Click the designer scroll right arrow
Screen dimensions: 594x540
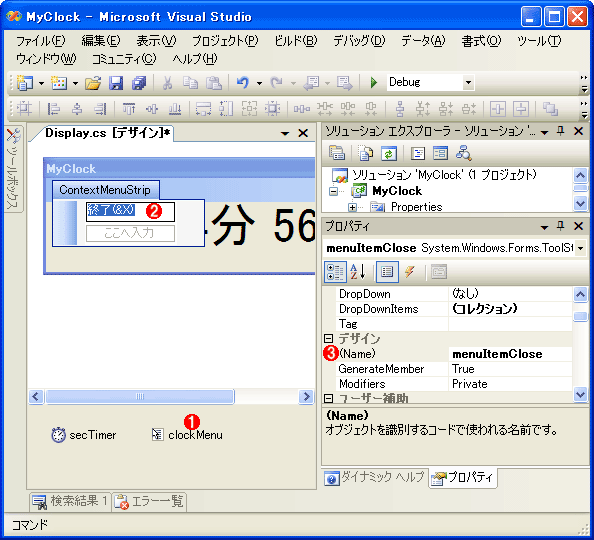click(x=306, y=396)
